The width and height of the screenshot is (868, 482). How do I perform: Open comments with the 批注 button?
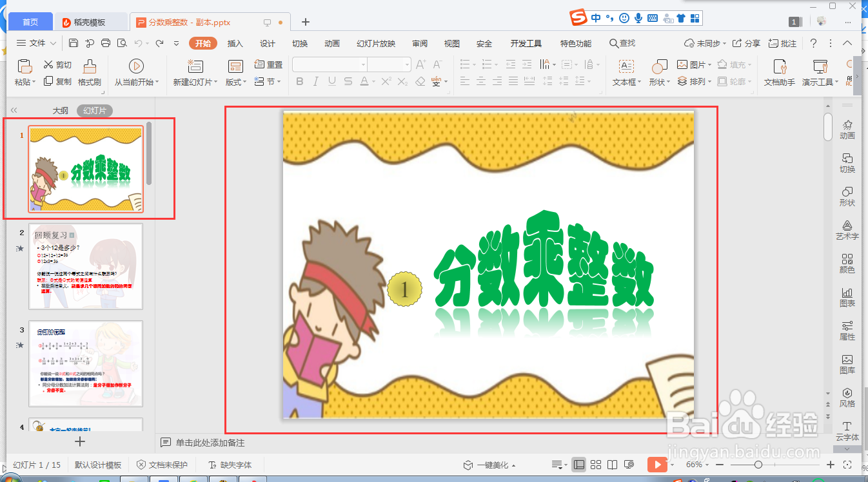pyautogui.click(x=784, y=43)
